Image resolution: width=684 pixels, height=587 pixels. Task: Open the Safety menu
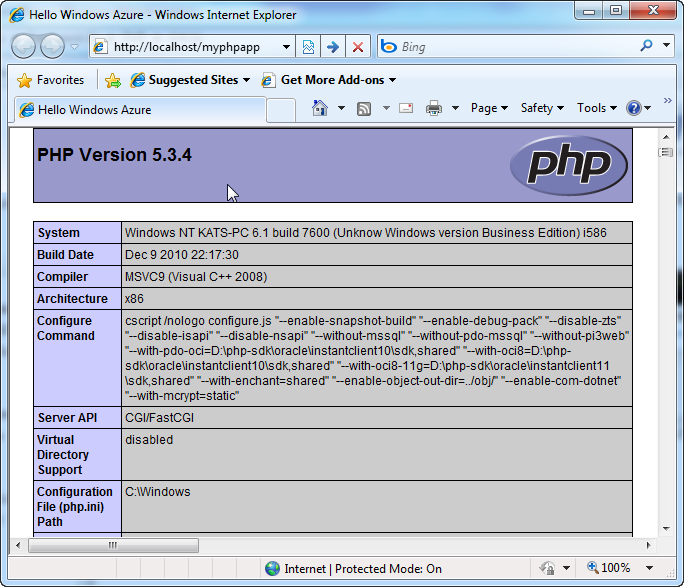(x=542, y=108)
